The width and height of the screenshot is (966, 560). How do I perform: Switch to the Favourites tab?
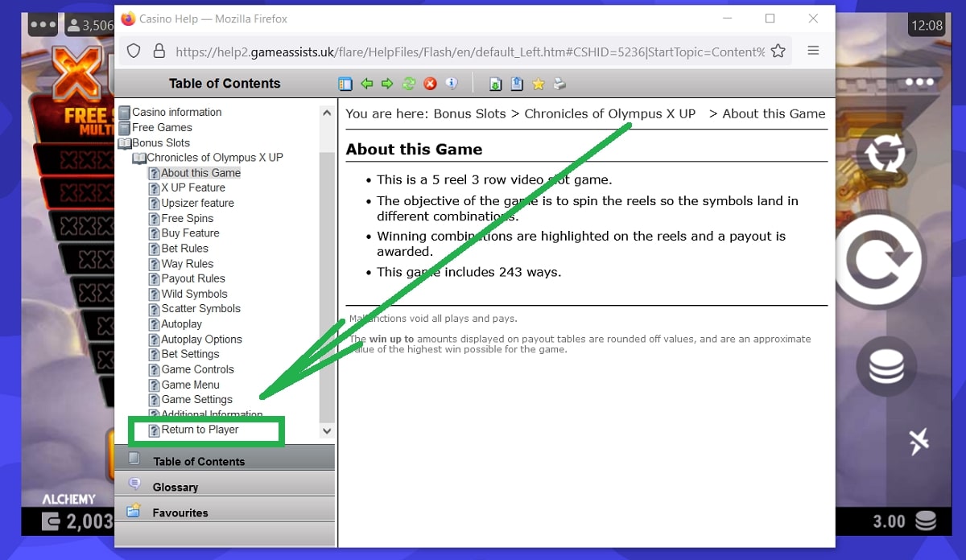pyautogui.click(x=225, y=511)
